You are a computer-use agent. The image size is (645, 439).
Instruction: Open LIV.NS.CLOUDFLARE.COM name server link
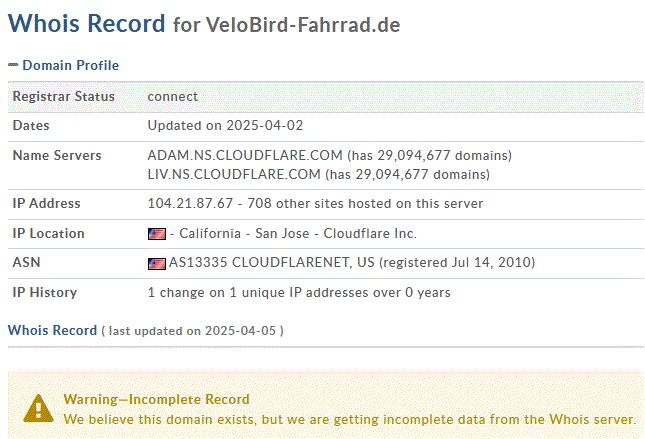[234, 174]
